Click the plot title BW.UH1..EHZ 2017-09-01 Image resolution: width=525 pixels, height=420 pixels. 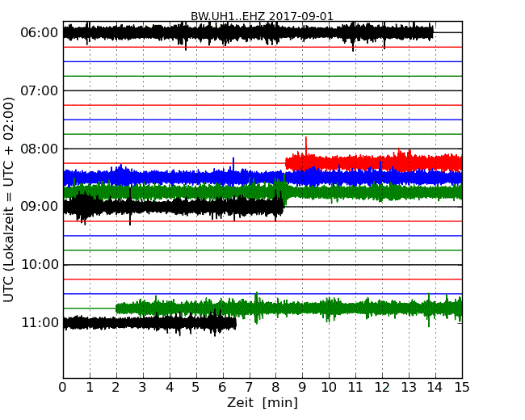(262, 16)
